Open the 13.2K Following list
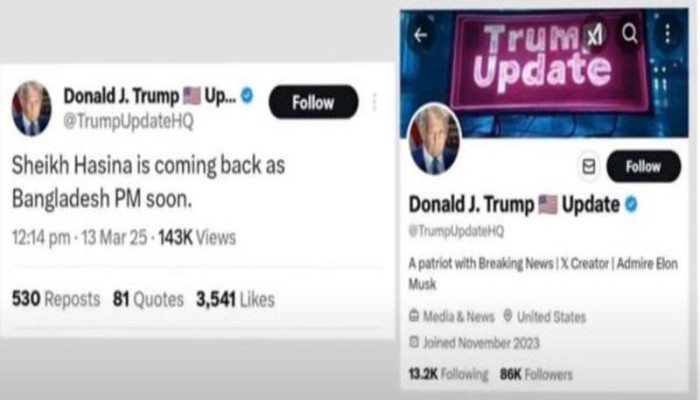 pyautogui.click(x=448, y=374)
